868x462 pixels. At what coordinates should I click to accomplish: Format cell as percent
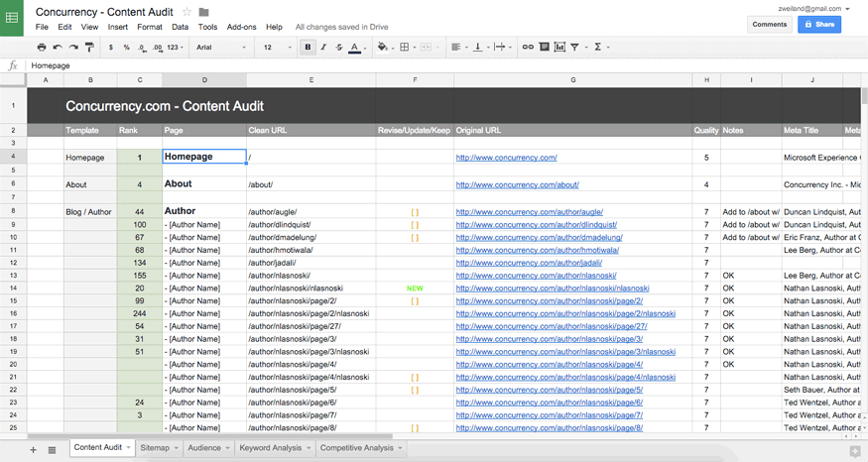tap(126, 47)
